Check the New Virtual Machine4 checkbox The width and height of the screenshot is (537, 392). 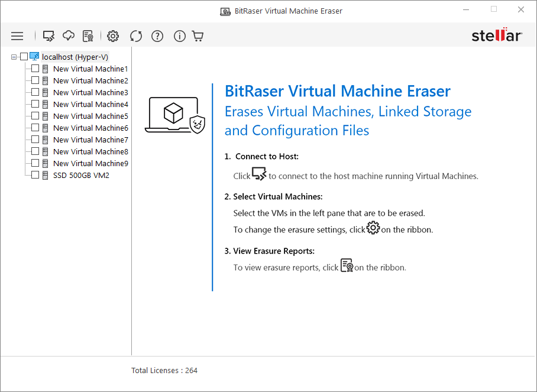(35, 103)
